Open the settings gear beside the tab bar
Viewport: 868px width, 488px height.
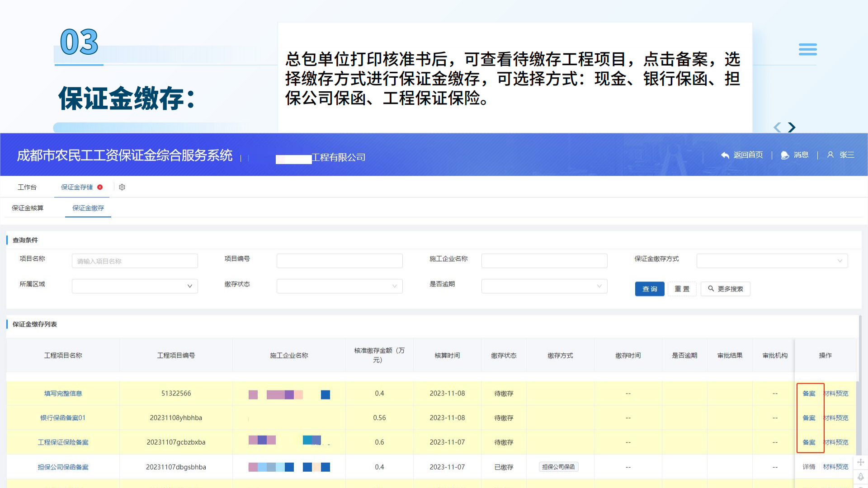[x=122, y=187]
